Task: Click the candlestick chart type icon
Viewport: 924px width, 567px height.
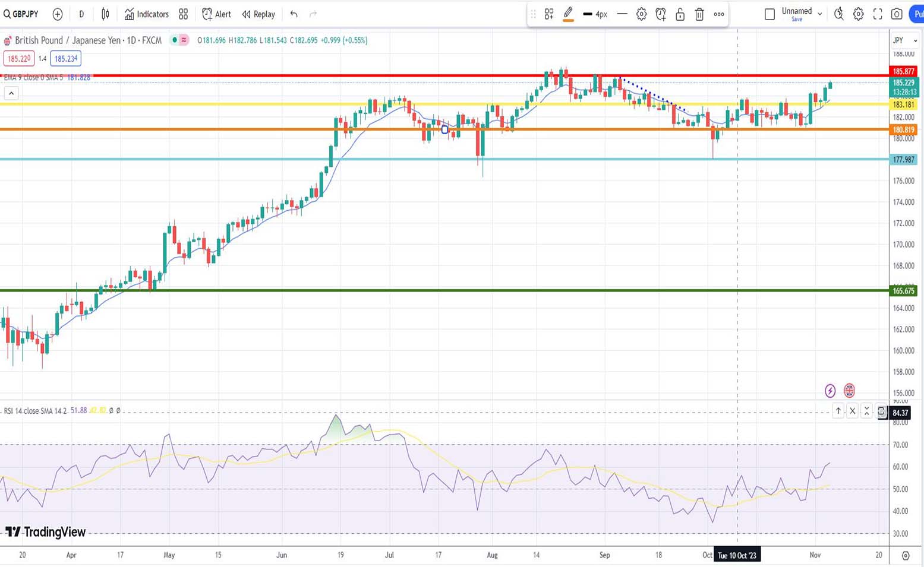Action: point(105,14)
